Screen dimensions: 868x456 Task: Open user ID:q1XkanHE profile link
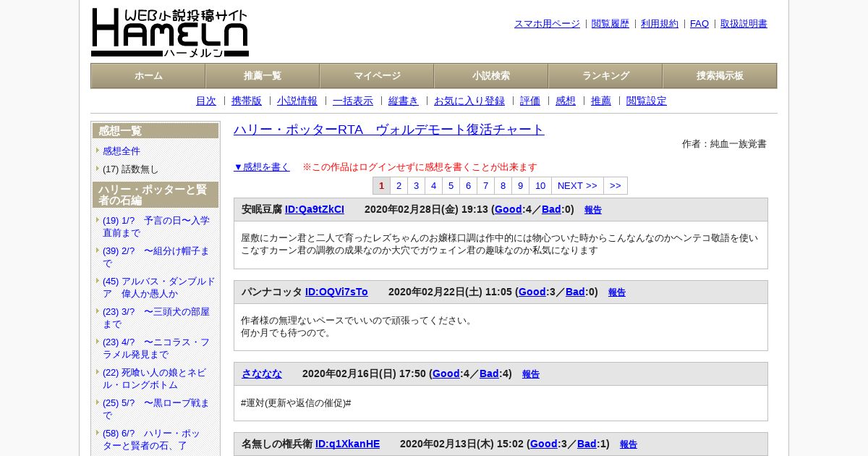point(347,444)
